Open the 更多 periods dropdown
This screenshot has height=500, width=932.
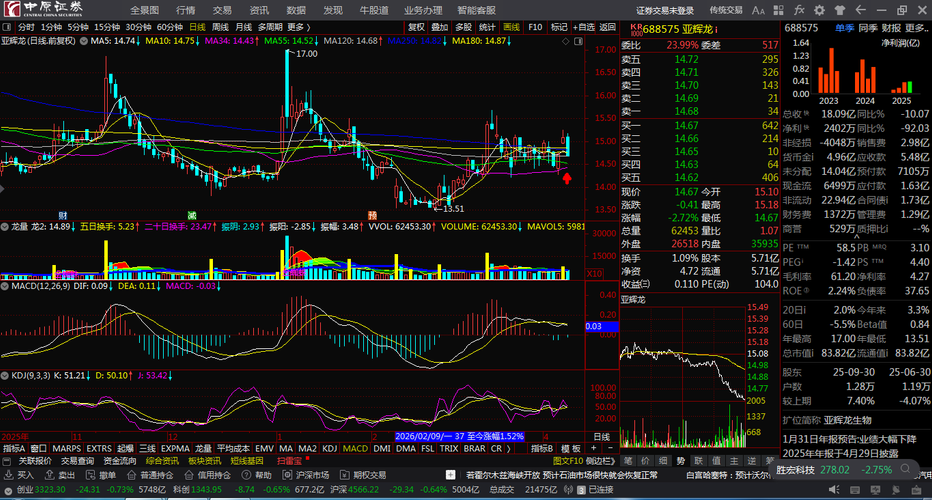(298, 27)
